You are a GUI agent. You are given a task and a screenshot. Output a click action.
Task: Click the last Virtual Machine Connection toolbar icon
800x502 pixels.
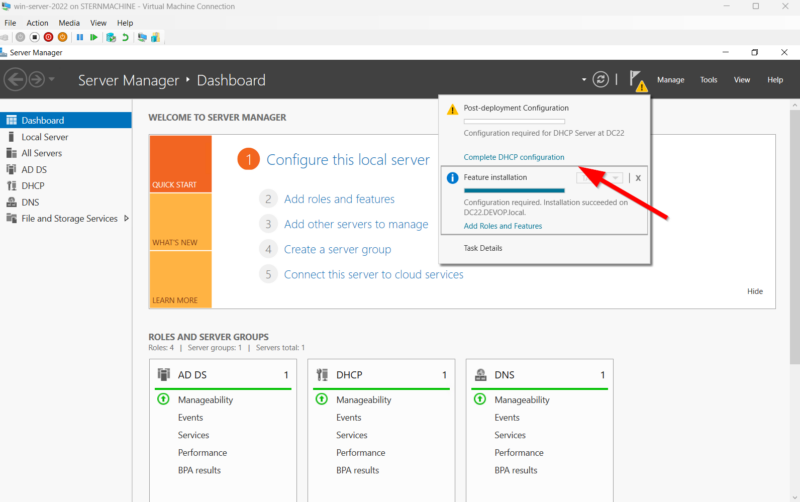coord(155,37)
